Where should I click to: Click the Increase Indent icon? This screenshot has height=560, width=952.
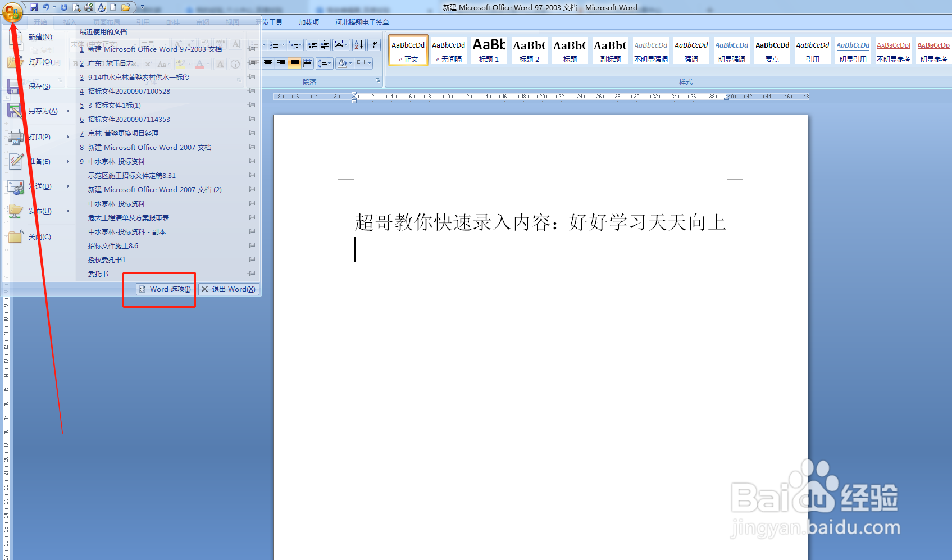325,45
